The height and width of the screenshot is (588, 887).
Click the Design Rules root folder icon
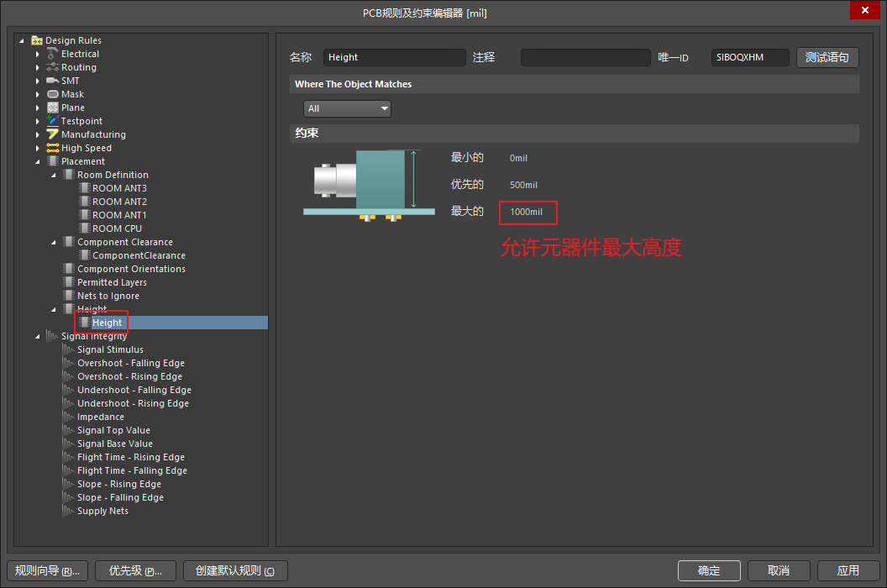pyautogui.click(x=37, y=40)
